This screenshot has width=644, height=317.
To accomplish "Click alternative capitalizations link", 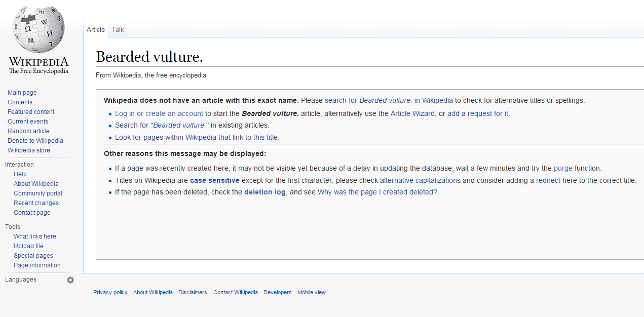I will point(420,180).
